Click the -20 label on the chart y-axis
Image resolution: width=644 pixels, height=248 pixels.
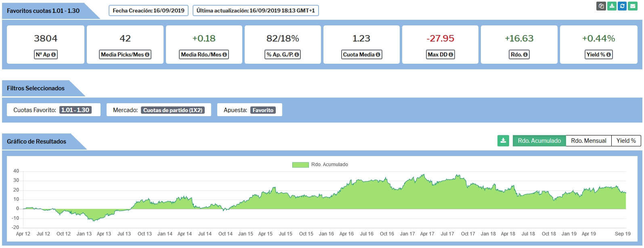(15, 227)
